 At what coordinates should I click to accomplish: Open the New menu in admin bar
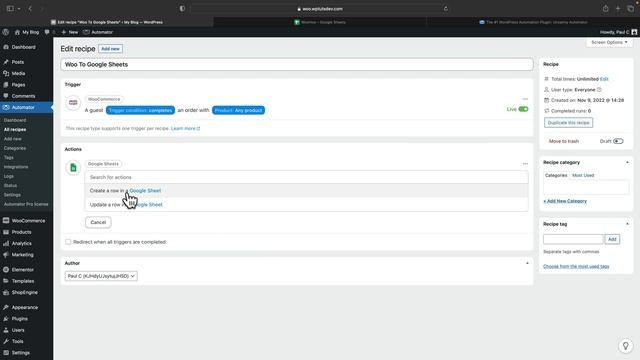[x=70, y=32]
